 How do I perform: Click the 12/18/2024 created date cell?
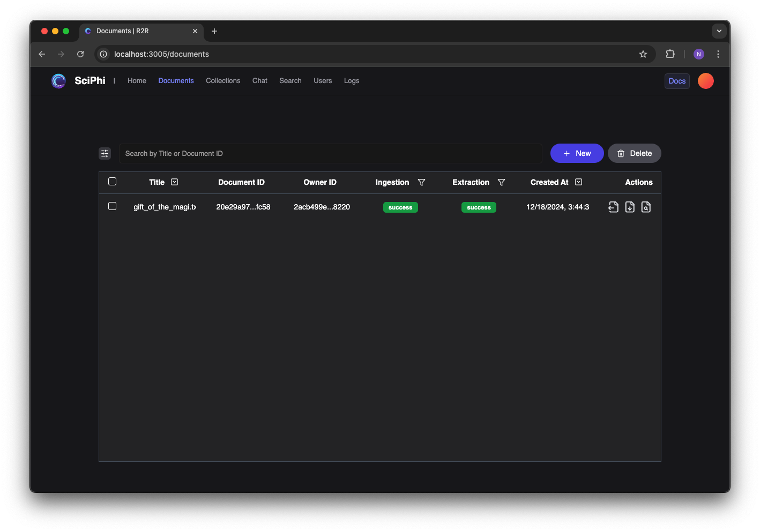tap(557, 207)
